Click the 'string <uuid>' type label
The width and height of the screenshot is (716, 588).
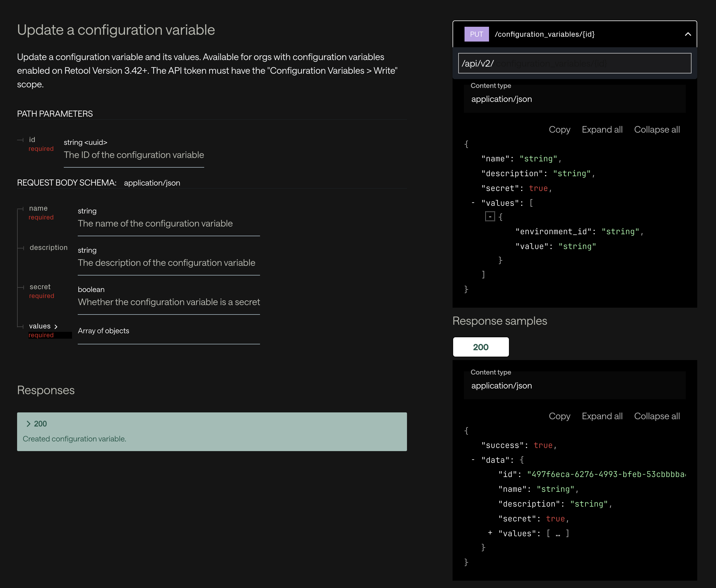tap(85, 142)
